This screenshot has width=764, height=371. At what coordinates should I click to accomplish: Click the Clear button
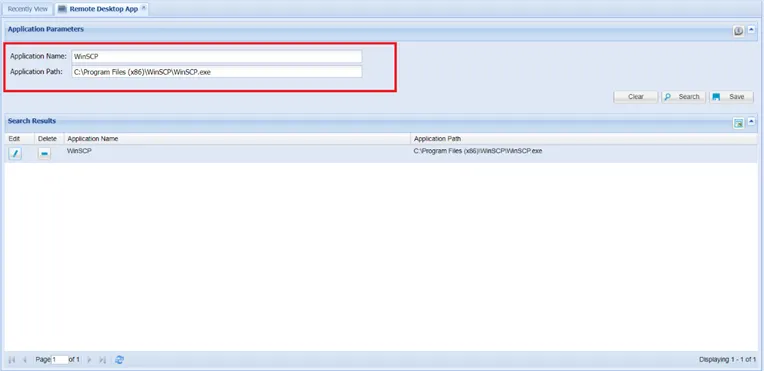click(x=636, y=97)
